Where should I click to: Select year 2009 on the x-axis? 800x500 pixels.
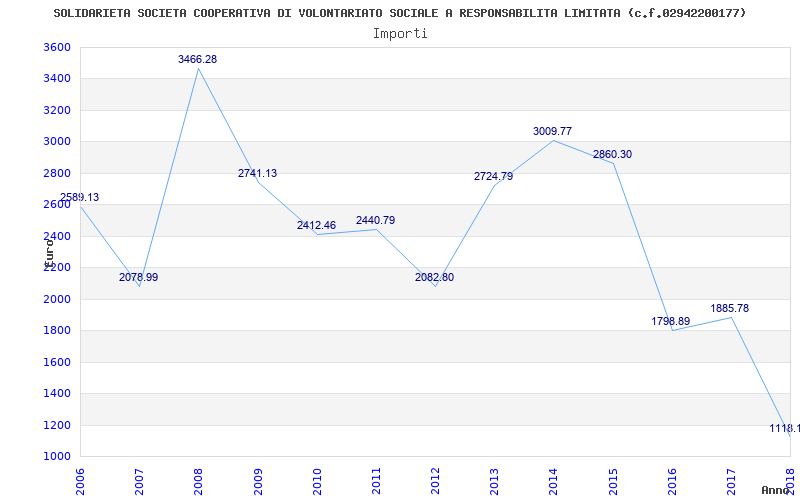coord(258,481)
